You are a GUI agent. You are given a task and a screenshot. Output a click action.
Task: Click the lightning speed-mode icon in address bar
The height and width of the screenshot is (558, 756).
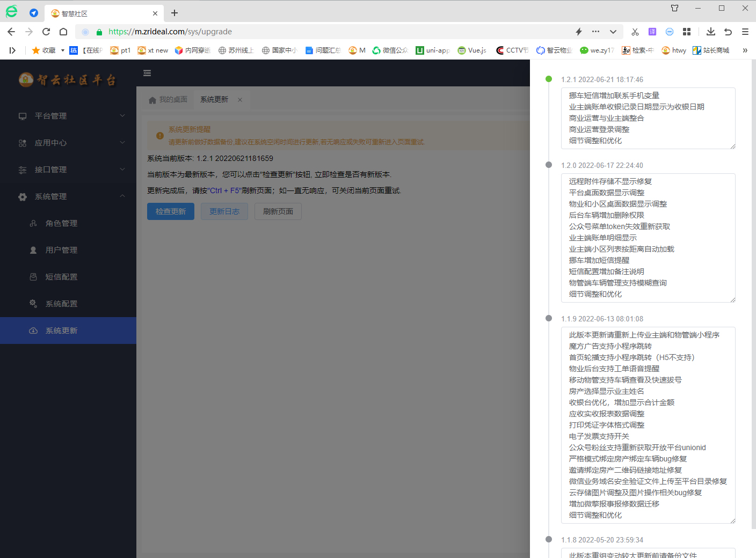coord(579,32)
